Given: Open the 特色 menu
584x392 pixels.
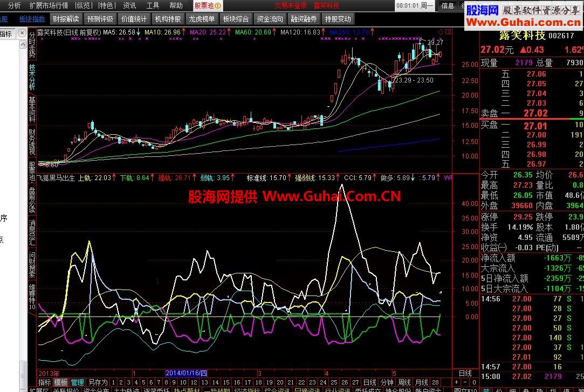Looking at the screenshot, I should point(107,5).
